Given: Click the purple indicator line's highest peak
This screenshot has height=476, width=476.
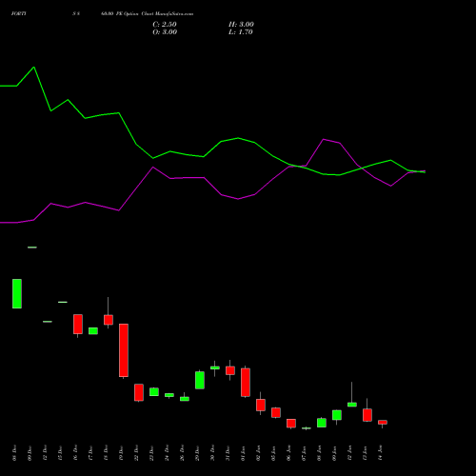Looking at the screenshot, I should [x=324, y=139].
